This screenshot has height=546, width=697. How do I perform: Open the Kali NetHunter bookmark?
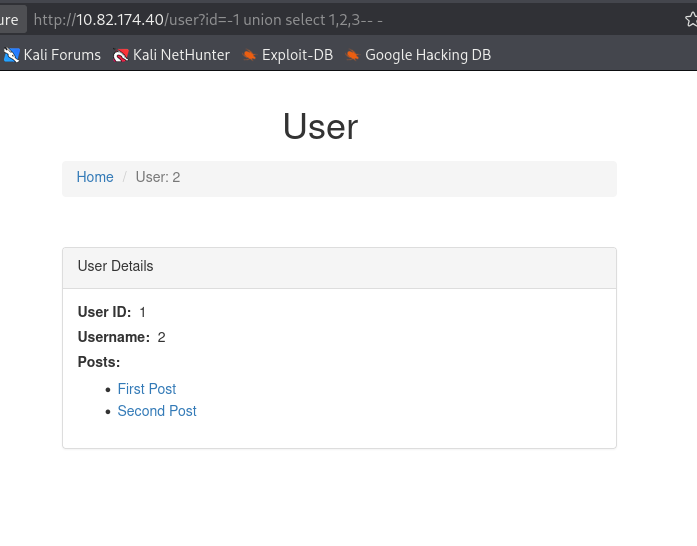click(171, 55)
